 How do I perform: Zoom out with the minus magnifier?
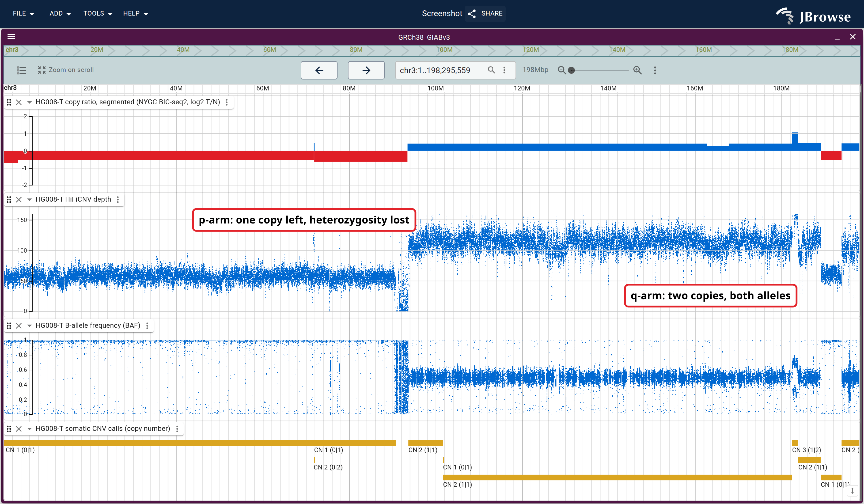[561, 70]
